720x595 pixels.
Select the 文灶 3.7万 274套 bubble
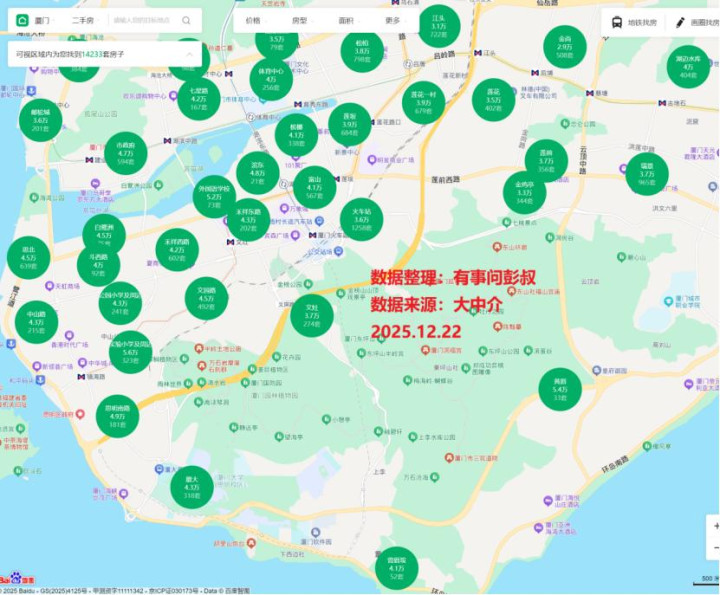click(312, 316)
